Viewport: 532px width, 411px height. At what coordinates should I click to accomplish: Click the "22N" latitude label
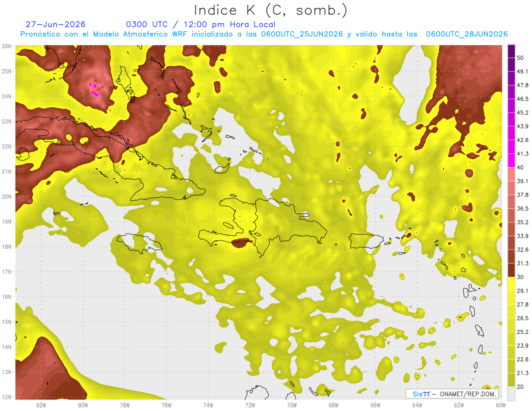(x=7, y=146)
